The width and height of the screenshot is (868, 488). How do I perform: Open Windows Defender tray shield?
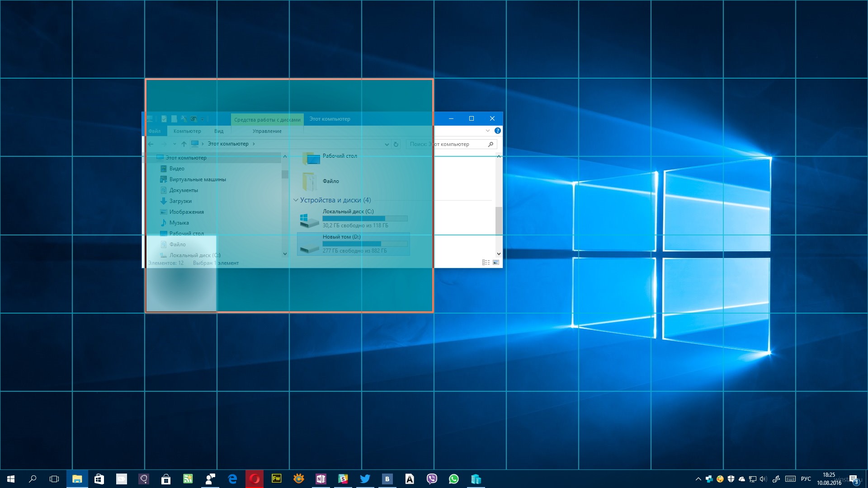(731, 479)
